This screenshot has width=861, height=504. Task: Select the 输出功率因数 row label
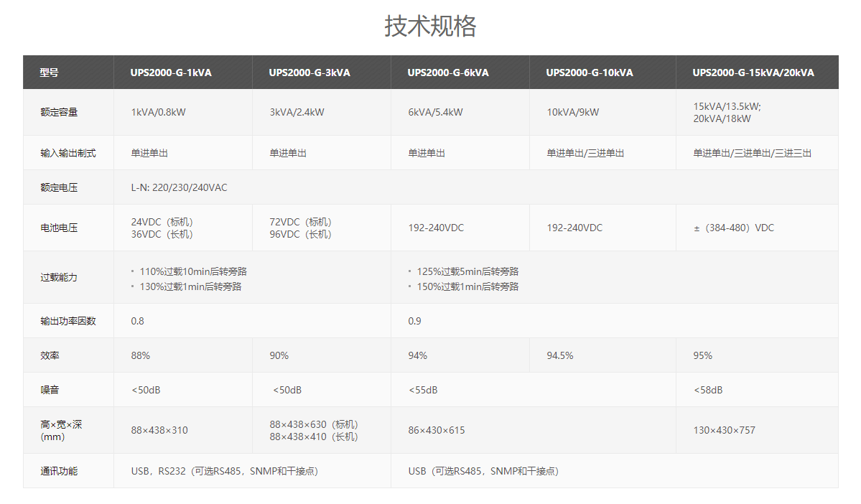(68, 321)
